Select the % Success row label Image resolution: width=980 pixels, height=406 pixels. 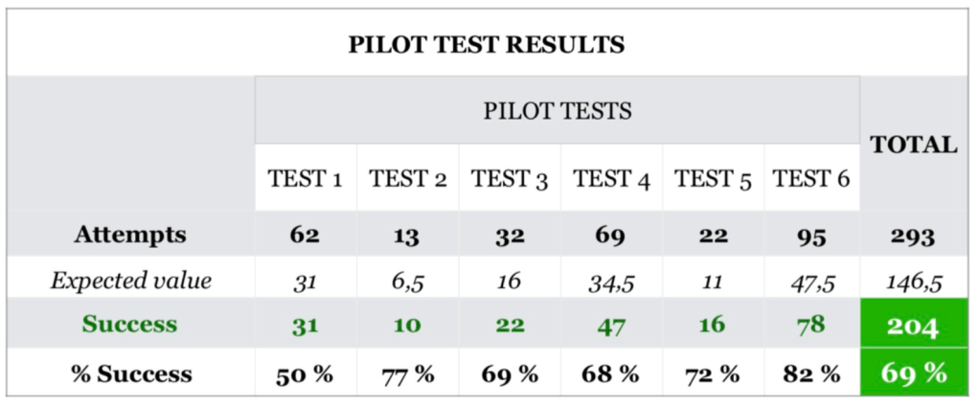pos(130,373)
